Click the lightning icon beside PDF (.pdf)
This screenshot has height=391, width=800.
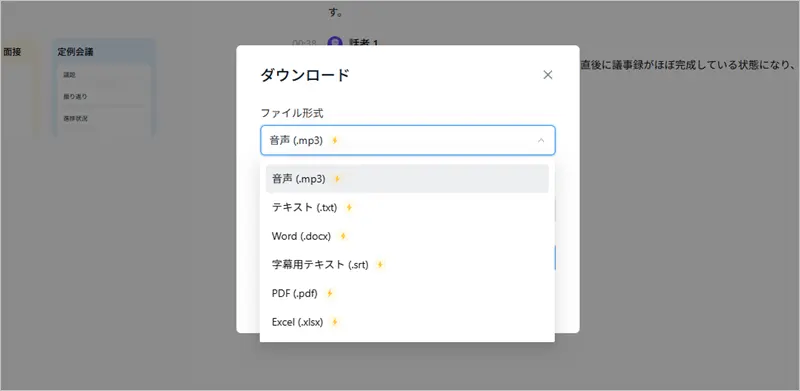pyautogui.click(x=330, y=294)
